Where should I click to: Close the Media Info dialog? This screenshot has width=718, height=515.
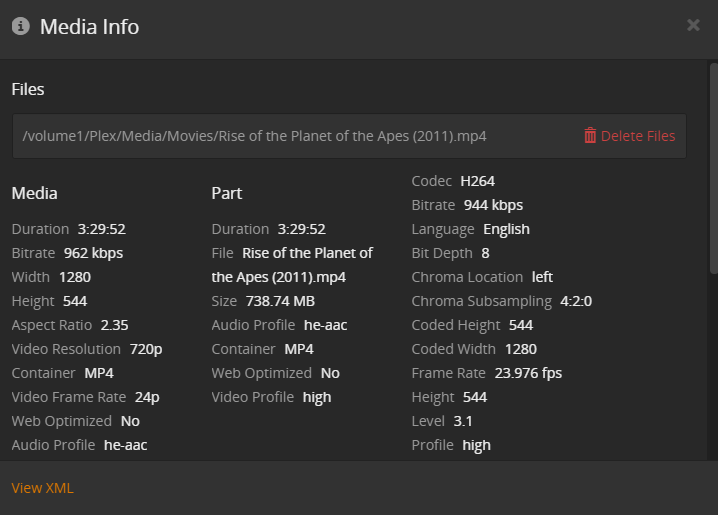[693, 25]
